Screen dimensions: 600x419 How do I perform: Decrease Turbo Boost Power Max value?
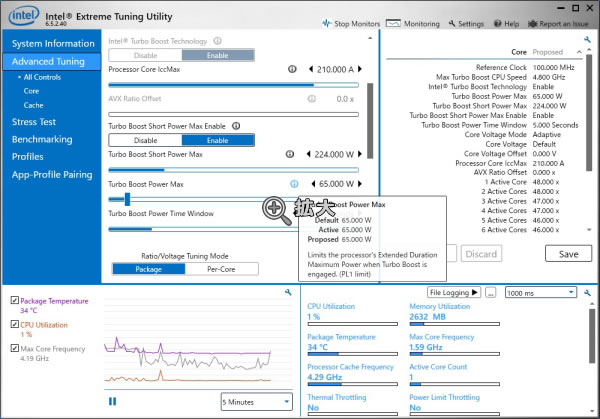point(313,184)
